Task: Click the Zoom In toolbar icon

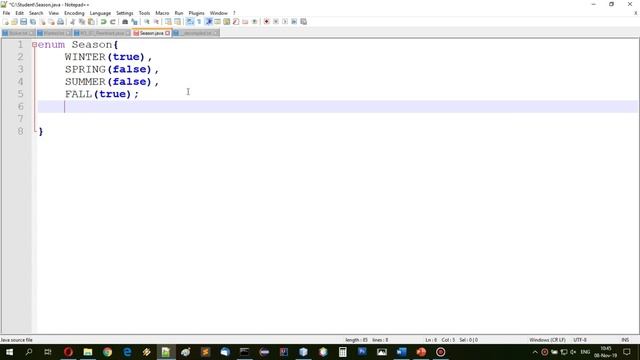Action: 147,22
